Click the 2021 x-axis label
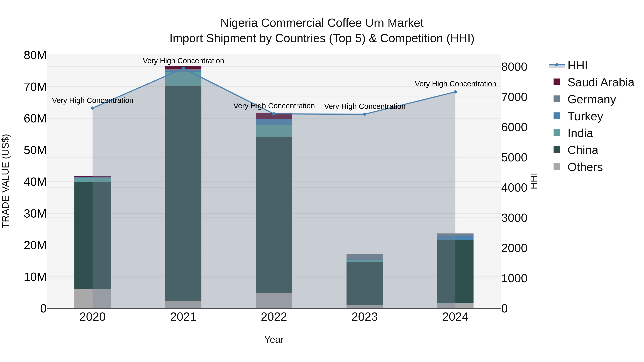Image resolution: width=644 pixels, height=362 pixels. [x=183, y=317]
